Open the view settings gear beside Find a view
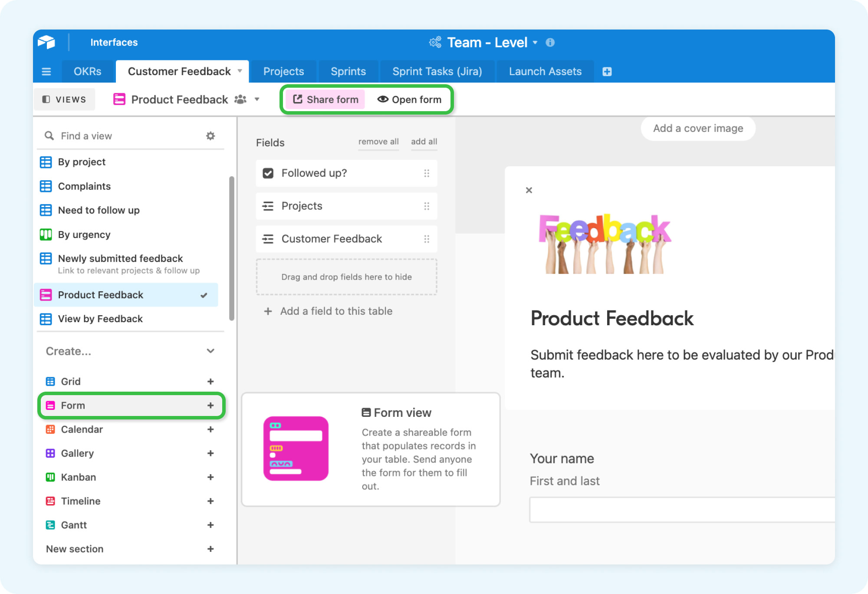Screen dimensions: 868x594 210,135
